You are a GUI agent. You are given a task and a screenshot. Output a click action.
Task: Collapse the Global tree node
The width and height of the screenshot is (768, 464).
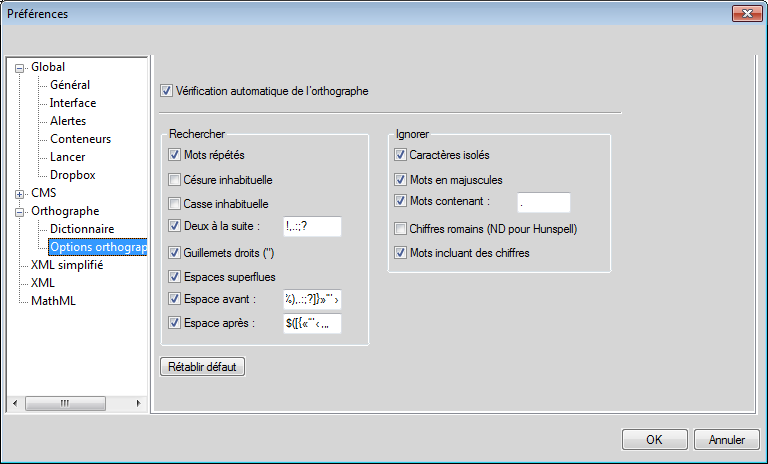tap(19, 68)
